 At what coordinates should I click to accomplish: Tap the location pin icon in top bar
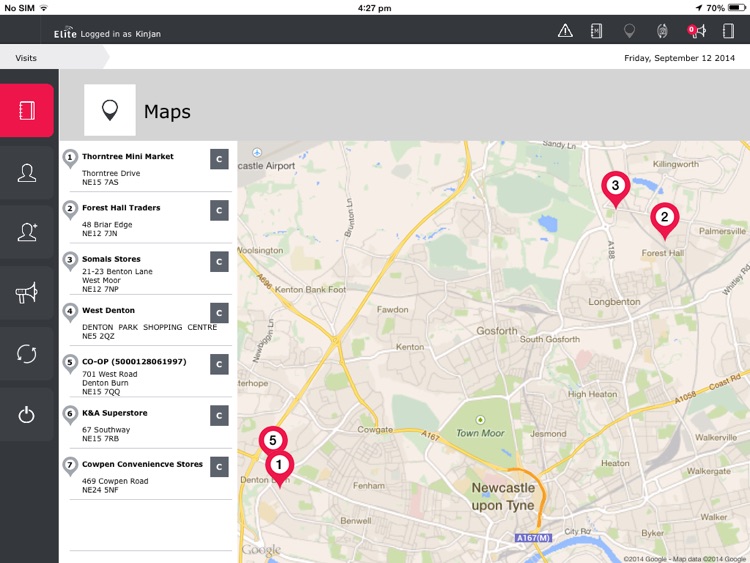coord(629,31)
